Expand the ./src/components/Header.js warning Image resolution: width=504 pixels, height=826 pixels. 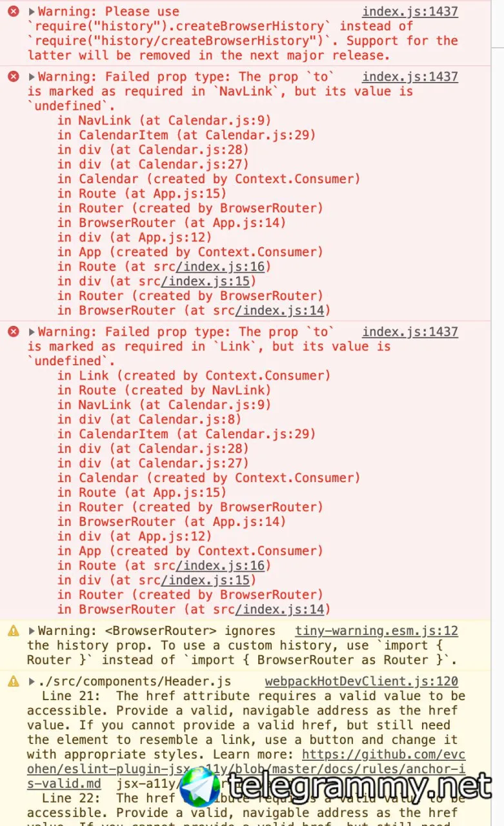[x=32, y=681]
